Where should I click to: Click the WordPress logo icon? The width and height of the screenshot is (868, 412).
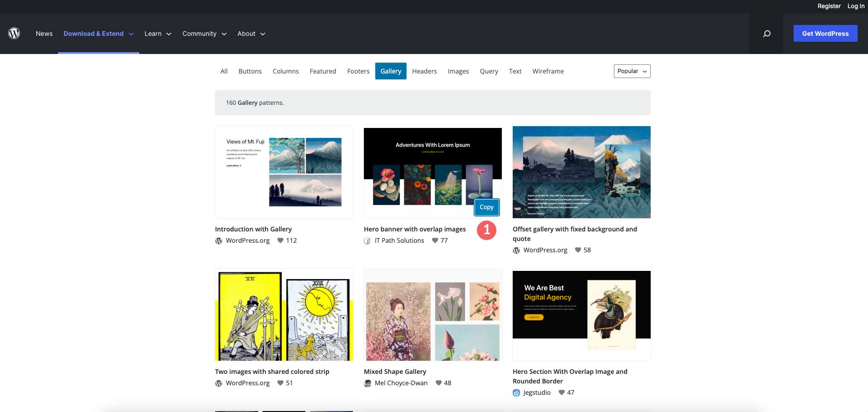click(14, 33)
